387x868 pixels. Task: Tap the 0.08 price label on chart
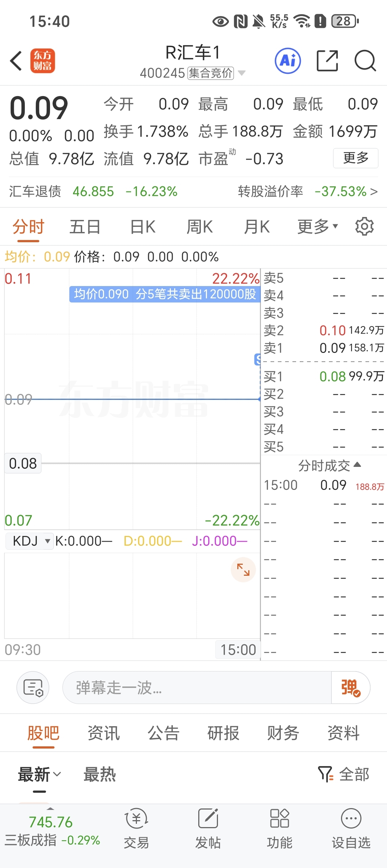click(23, 463)
